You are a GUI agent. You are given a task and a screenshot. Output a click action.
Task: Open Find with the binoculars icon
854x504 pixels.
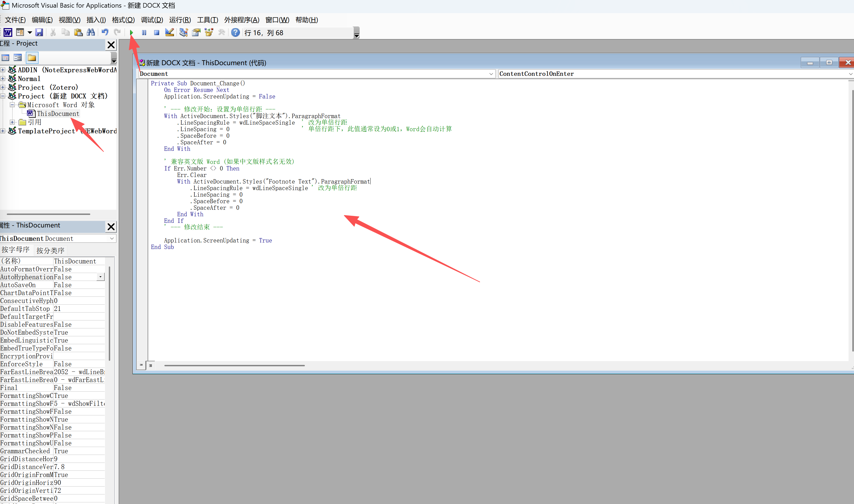pos(91,33)
